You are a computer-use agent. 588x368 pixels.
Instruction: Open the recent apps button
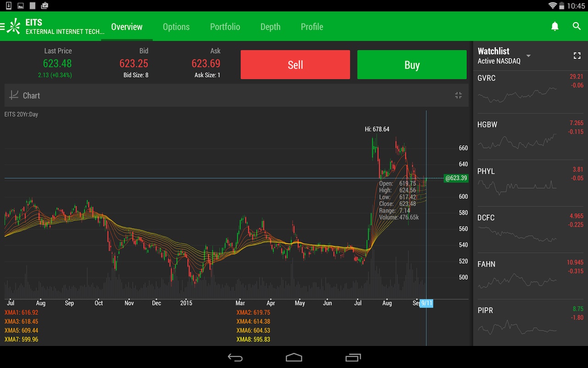pos(353,357)
